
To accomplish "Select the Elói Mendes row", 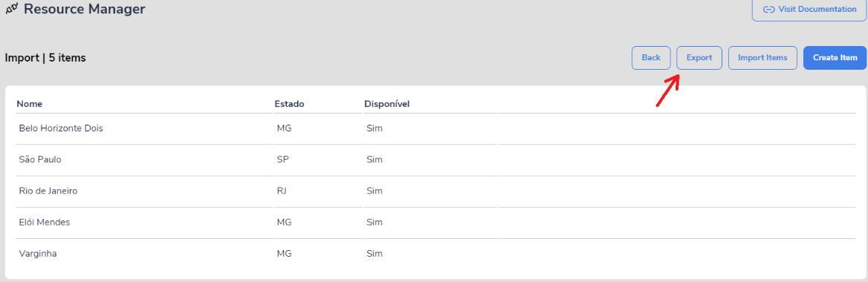I will coord(435,223).
